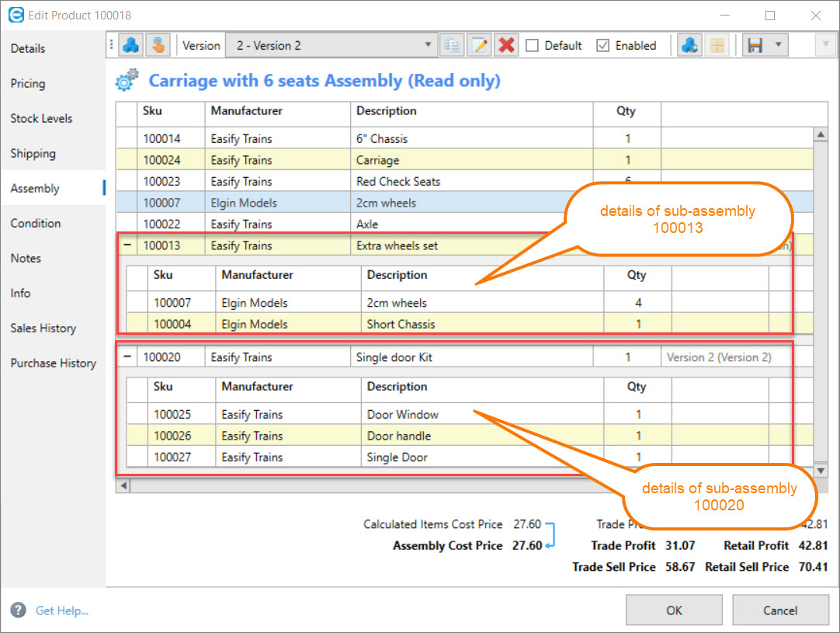Open the Get Help link
Screen dimensions: 840x633
tap(62, 610)
